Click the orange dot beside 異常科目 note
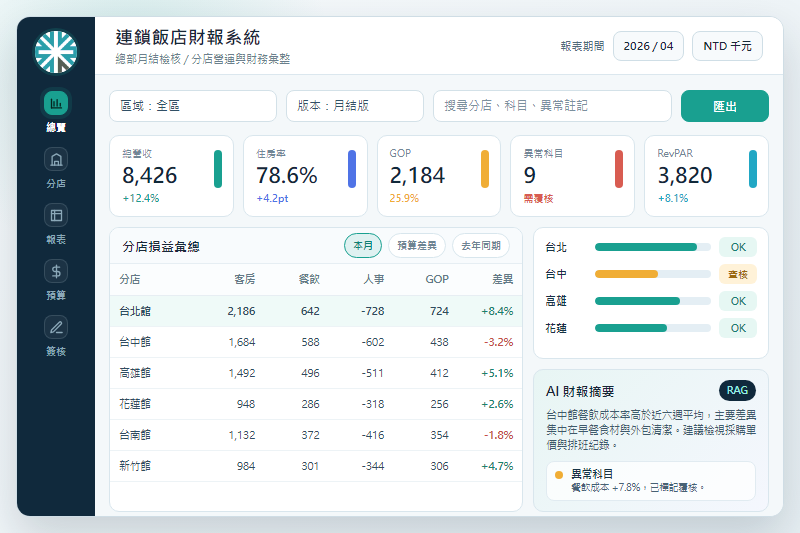Viewport: 800px width, 533px height. (x=559, y=475)
